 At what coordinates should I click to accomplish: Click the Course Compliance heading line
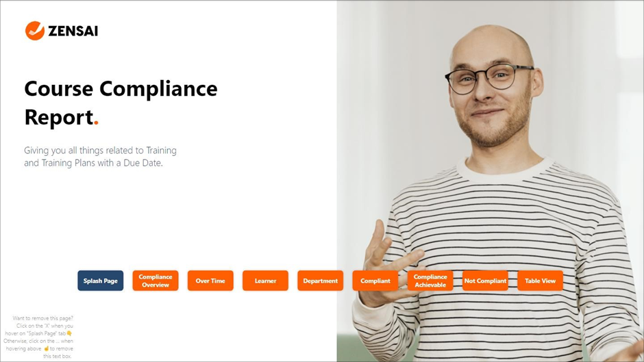click(x=121, y=89)
